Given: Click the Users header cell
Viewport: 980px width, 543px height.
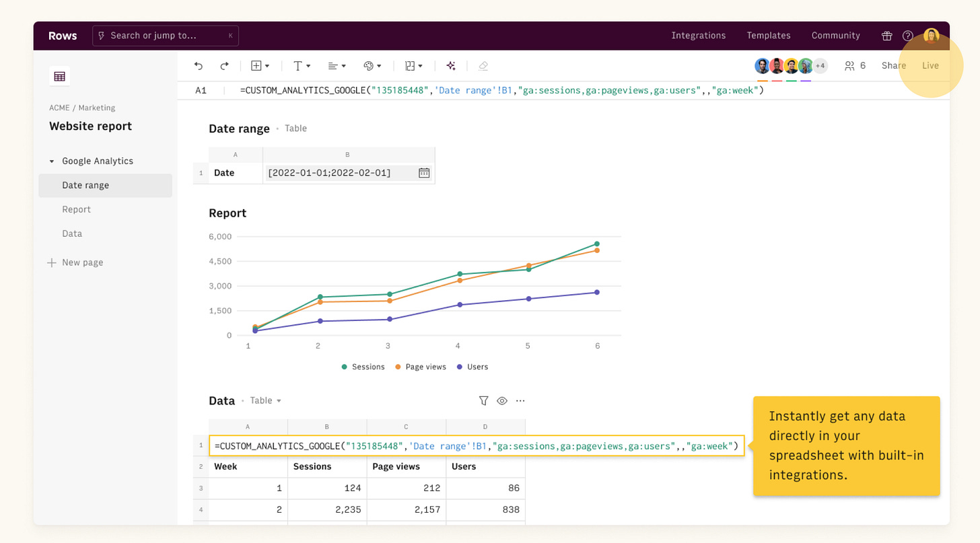Looking at the screenshot, I should coord(485,466).
